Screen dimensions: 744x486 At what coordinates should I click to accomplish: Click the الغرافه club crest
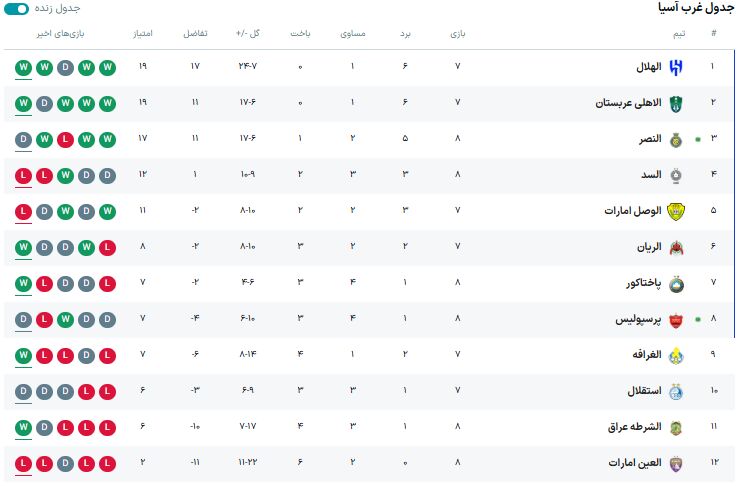[x=673, y=355]
